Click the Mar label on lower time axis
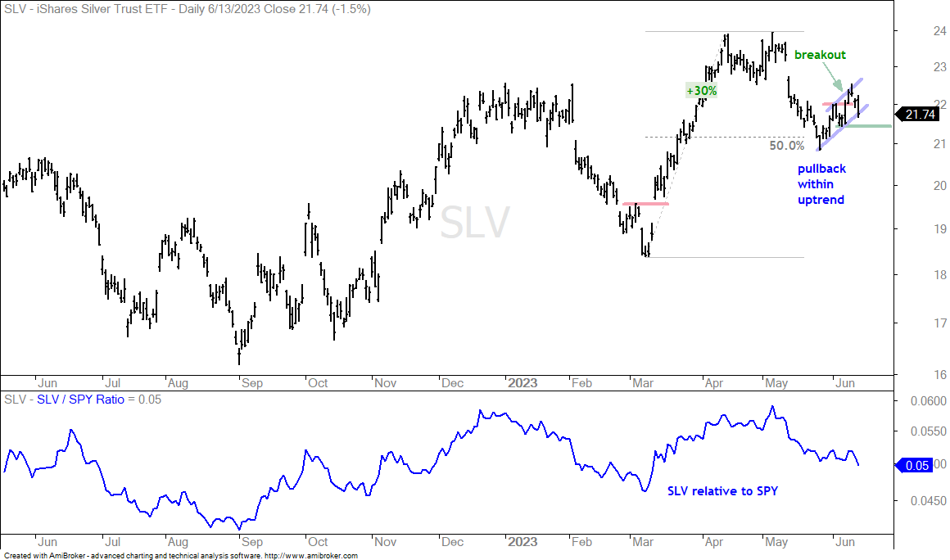950x560 pixels. pyautogui.click(x=643, y=542)
